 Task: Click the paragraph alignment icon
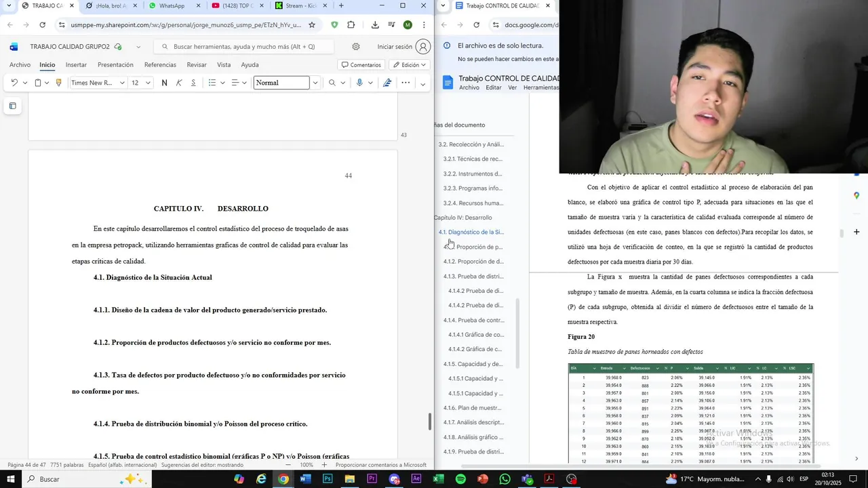coord(235,83)
